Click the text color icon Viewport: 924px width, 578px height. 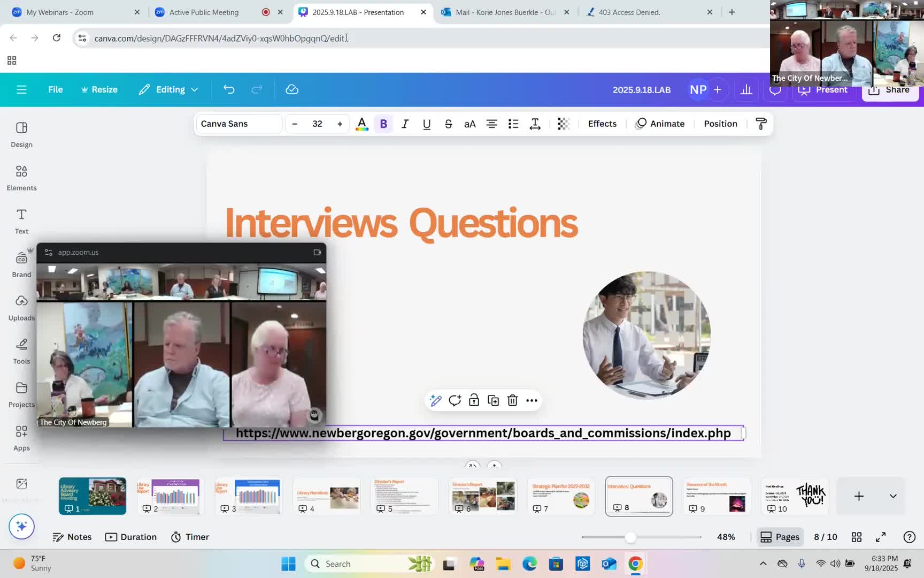[x=362, y=124]
